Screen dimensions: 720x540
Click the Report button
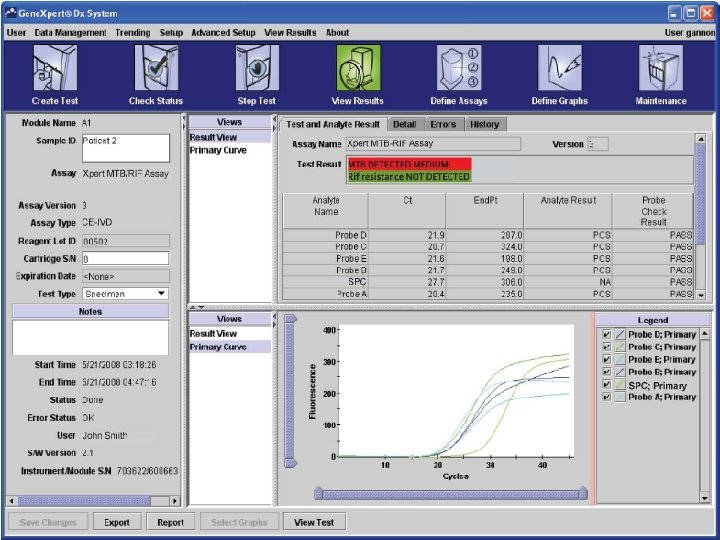click(x=170, y=523)
